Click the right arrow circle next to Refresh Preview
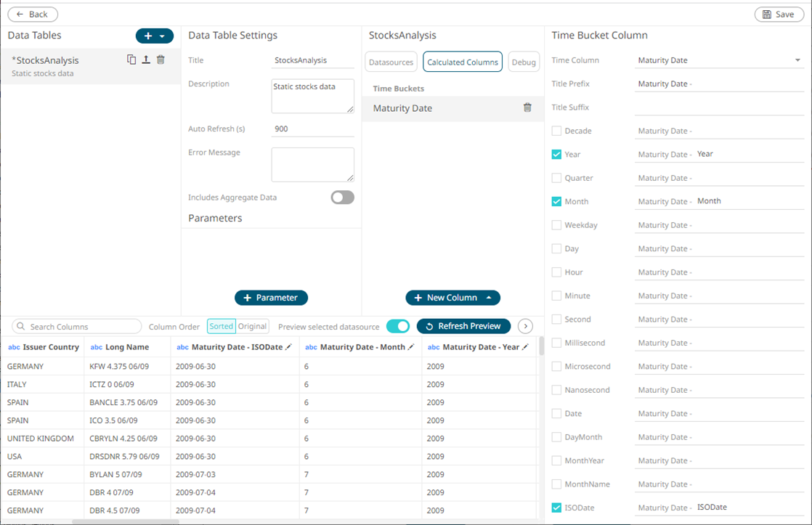Screen dimensions: 812x525 tap(525, 327)
